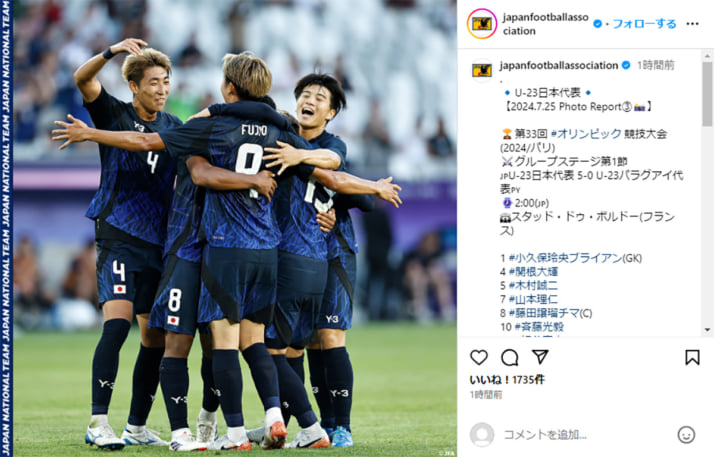Click the celebrating players photo
714x457 pixels.
point(235,228)
